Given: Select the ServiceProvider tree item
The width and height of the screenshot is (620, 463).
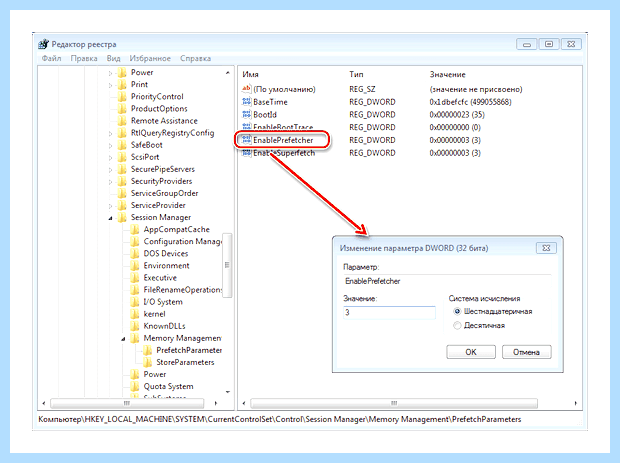Looking at the screenshot, I should coord(158,205).
